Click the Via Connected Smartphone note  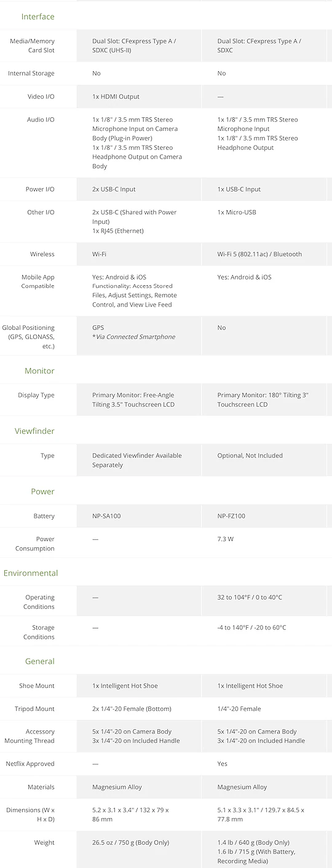[133, 337]
